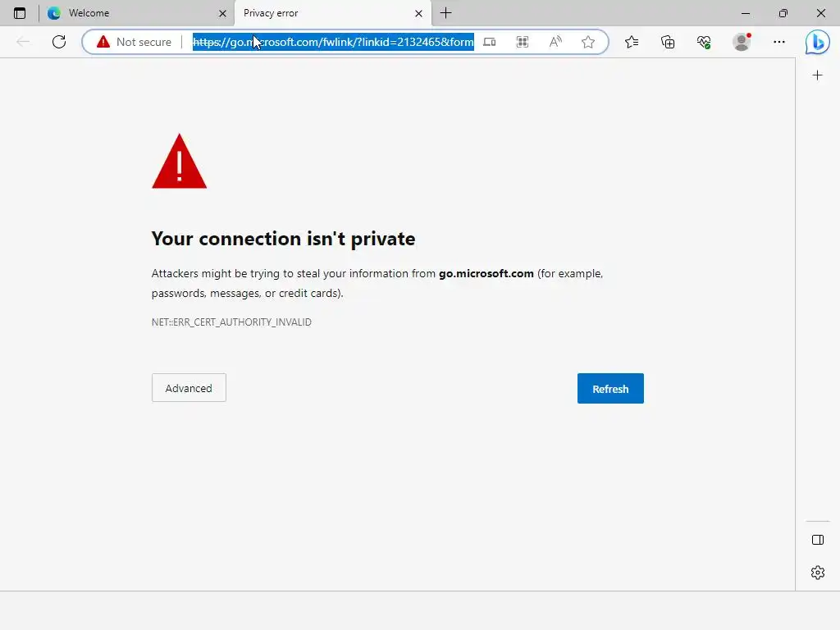This screenshot has height=630, width=840.
Task: Click the blue Refresh button
Action: click(x=610, y=388)
